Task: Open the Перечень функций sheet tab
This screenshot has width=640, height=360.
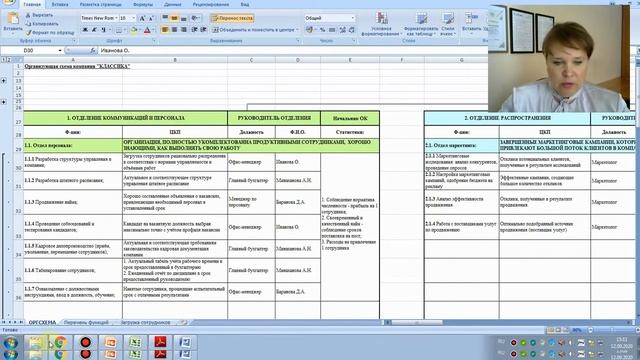Action: [x=86, y=322]
